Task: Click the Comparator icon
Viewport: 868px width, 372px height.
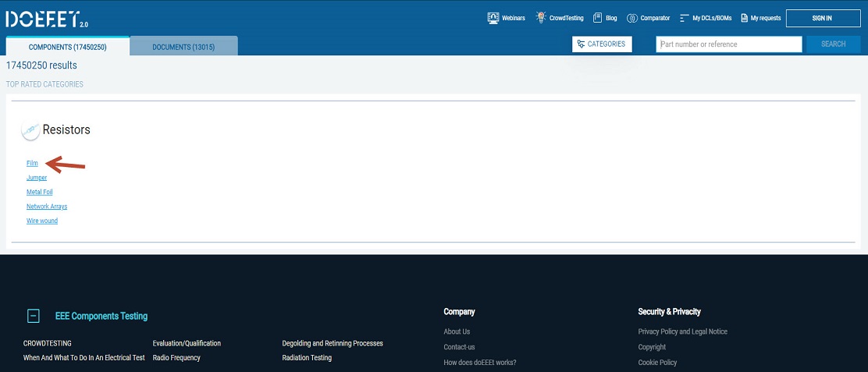Action: [632, 18]
